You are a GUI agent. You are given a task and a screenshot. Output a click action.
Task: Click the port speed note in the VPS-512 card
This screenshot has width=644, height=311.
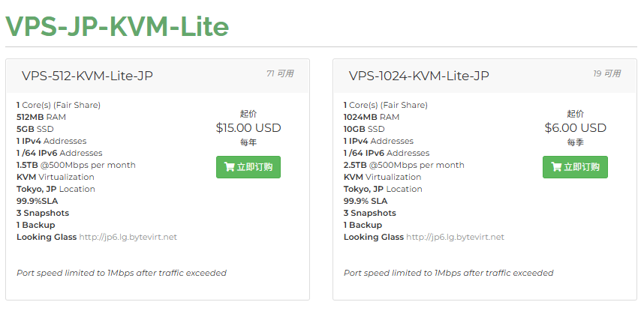pyautogui.click(x=122, y=273)
